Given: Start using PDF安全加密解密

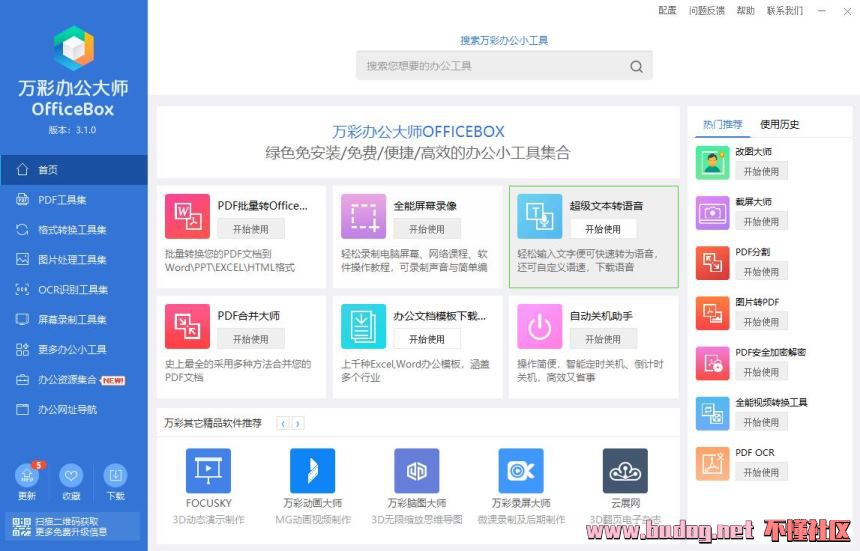Looking at the screenshot, I should coord(761,372).
